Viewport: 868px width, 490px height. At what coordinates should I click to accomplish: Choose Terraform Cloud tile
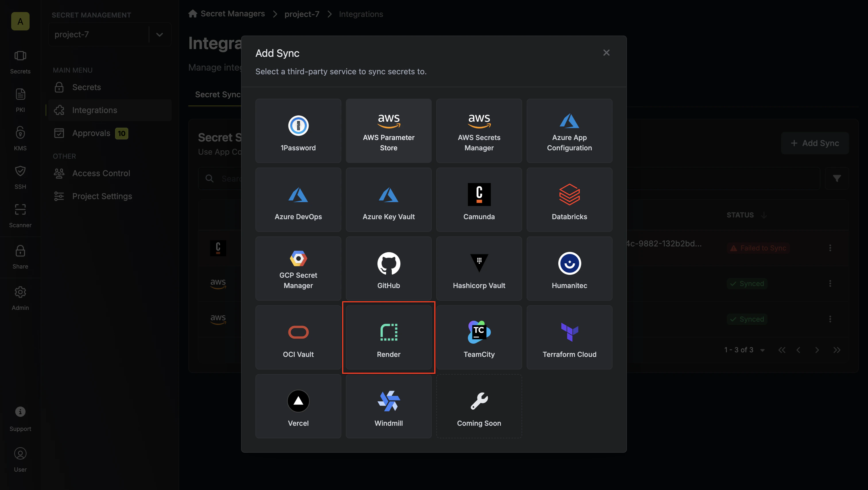[569, 337]
